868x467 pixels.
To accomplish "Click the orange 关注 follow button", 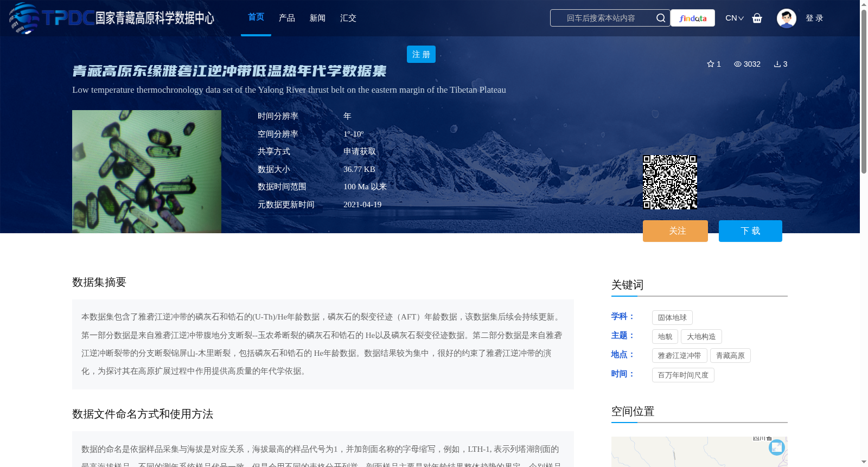I will click(x=675, y=231).
